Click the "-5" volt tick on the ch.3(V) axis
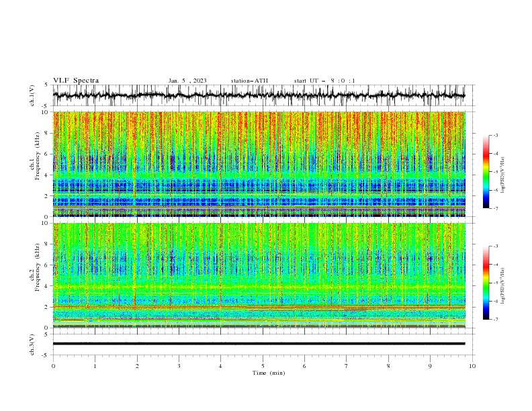532x411 pixels. [x=46, y=355]
